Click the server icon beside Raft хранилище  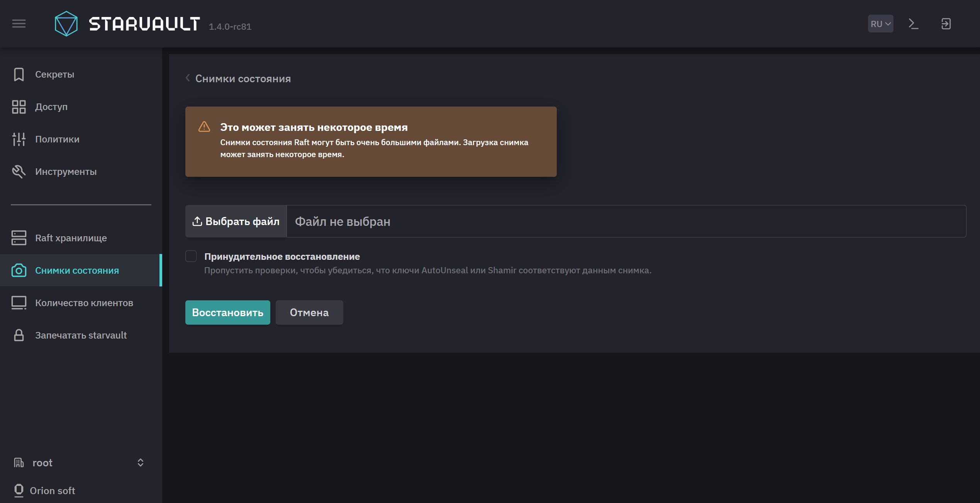[19, 238]
